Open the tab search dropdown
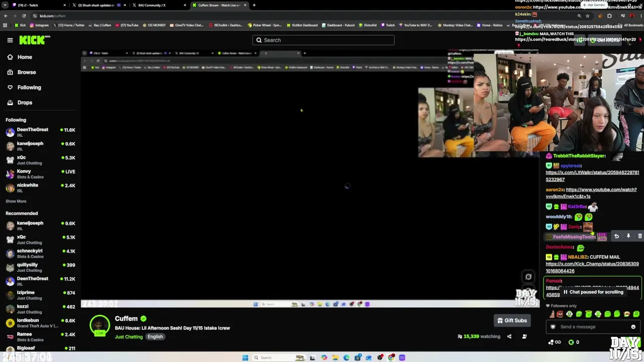The width and height of the screenshot is (644, 362). point(5,5)
